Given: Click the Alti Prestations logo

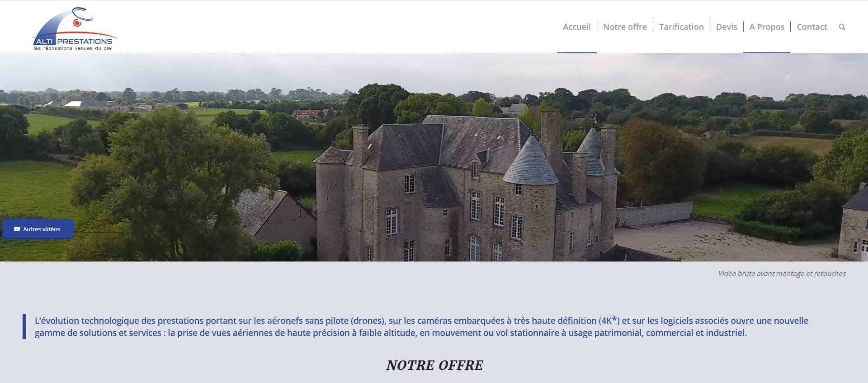Looking at the screenshot, I should [x=75, y=28].
